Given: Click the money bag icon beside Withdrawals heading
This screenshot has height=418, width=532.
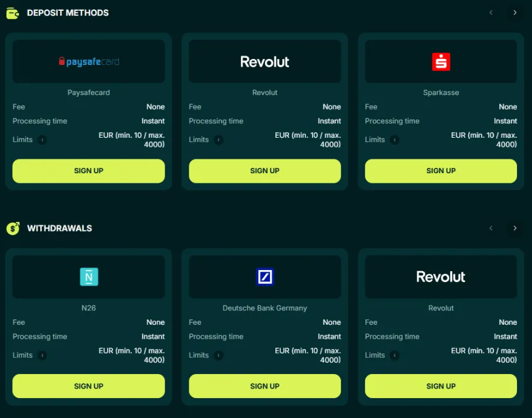Looking at the screenshot, I should (x=13, y=228).
